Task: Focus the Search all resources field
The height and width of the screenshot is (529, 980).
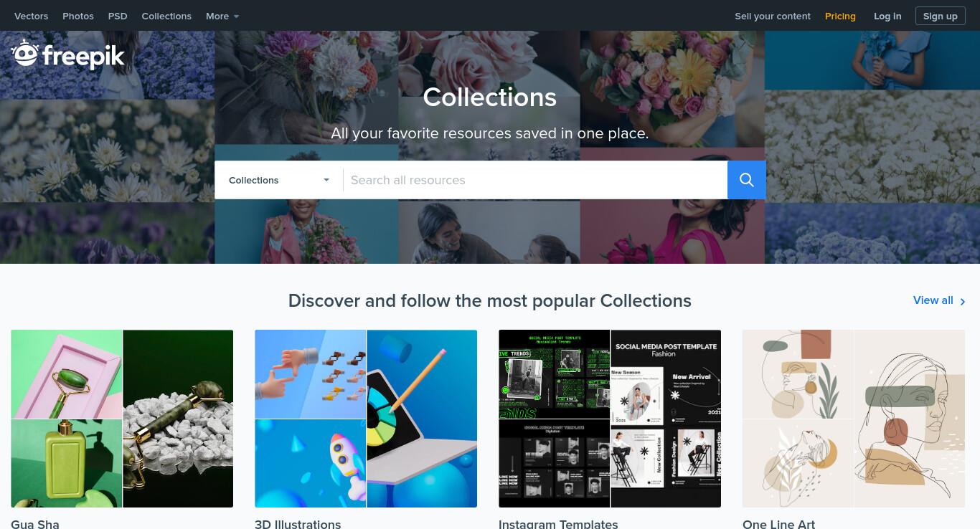Action: tap(535, 180)
